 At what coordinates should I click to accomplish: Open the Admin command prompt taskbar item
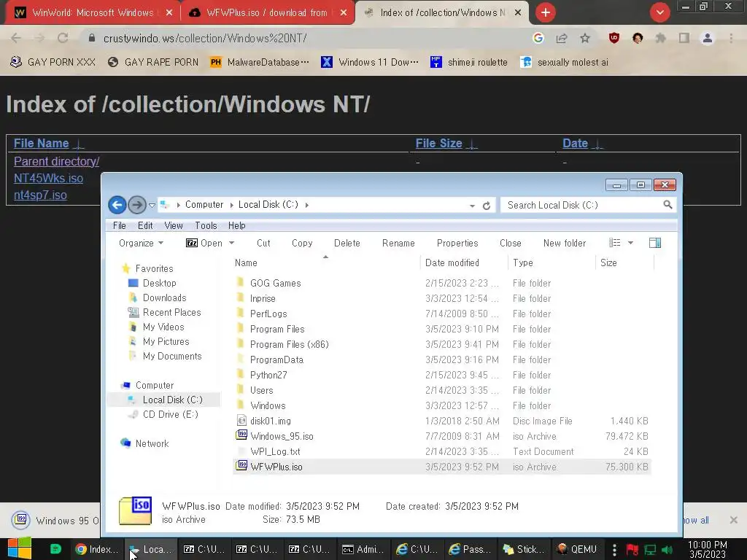[x=363, y=549]
